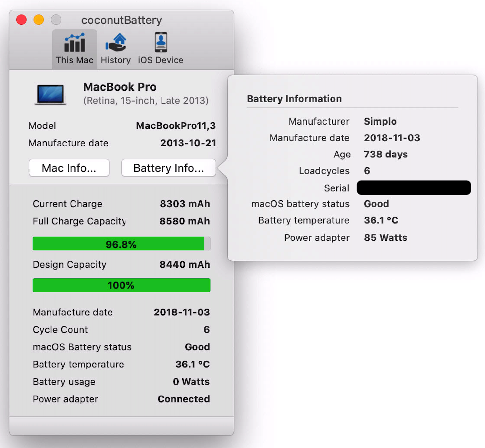Select main panel battery manufacture date 2018-11-03
This screenshot has width=485, height=448.
[x=182, y=312]
